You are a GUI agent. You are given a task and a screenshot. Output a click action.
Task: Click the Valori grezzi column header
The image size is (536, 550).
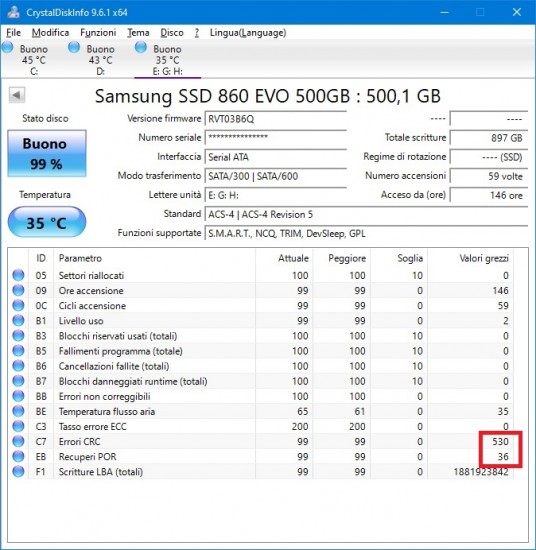click(x=470, y=258)
